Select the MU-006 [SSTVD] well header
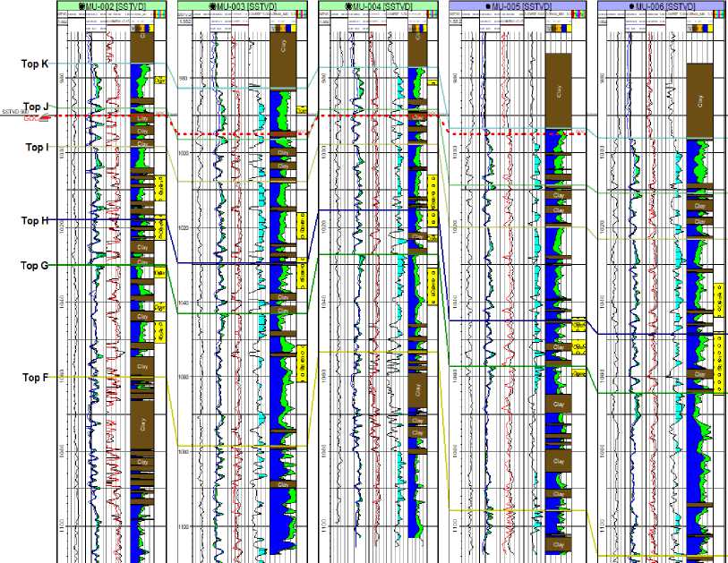The width and height of the screenshot is (728, 563). coord(663,6)
